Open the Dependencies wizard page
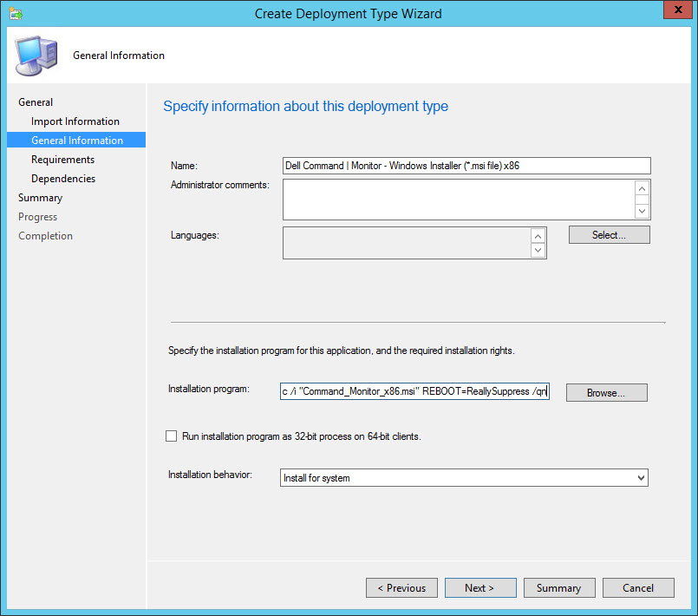 (63, 179)
